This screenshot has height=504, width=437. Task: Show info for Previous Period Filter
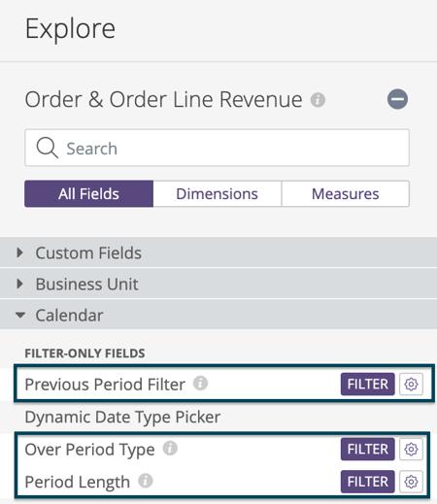(x=200, y=384)
